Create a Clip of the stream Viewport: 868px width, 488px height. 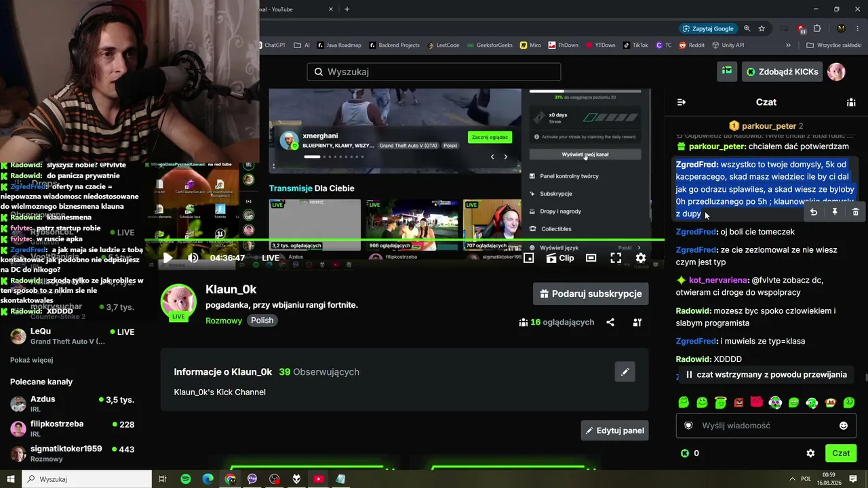[x=560, y=258]
